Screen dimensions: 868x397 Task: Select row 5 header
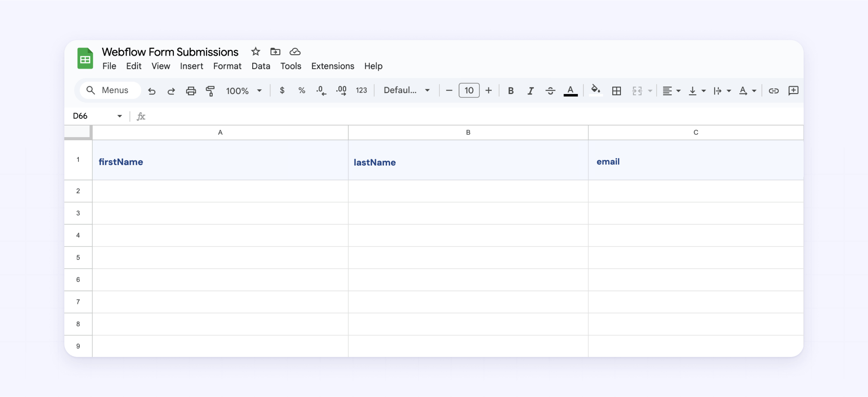[x=78, y=257]
